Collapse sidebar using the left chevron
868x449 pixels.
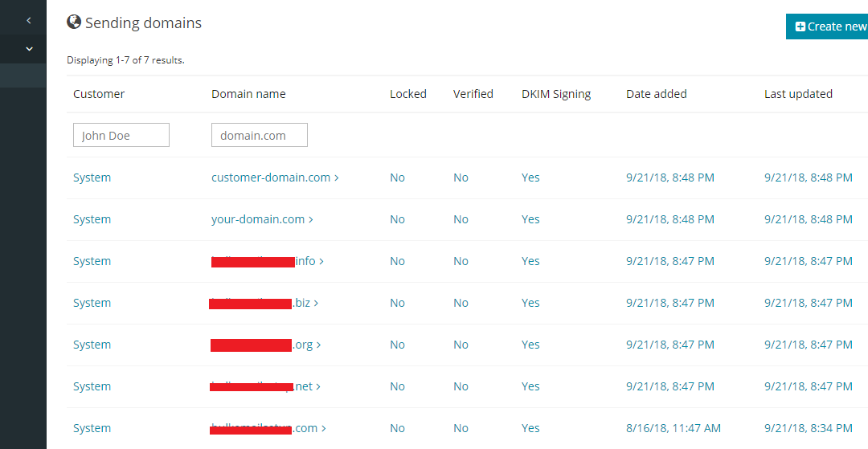coord(29,20)
